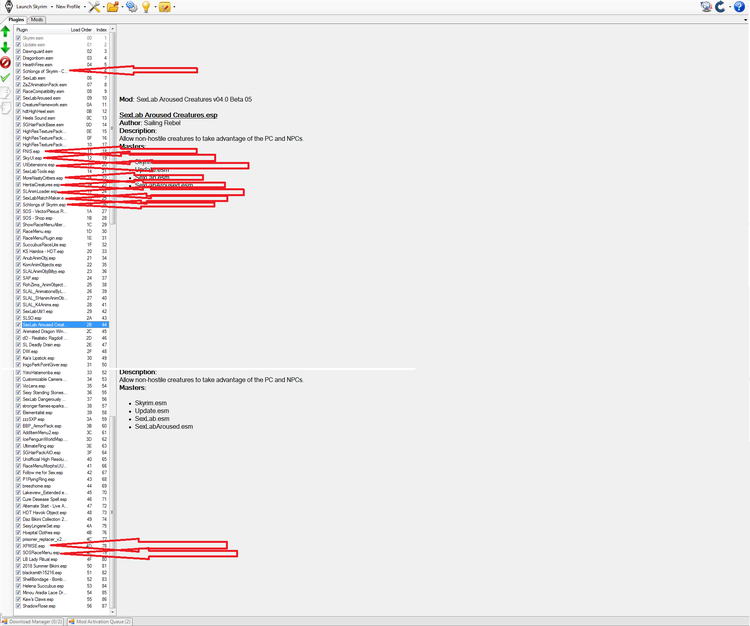Click the plugin list scroll down arrow
Viewport: 750px width, 626px height.
(x=112, y=612)
